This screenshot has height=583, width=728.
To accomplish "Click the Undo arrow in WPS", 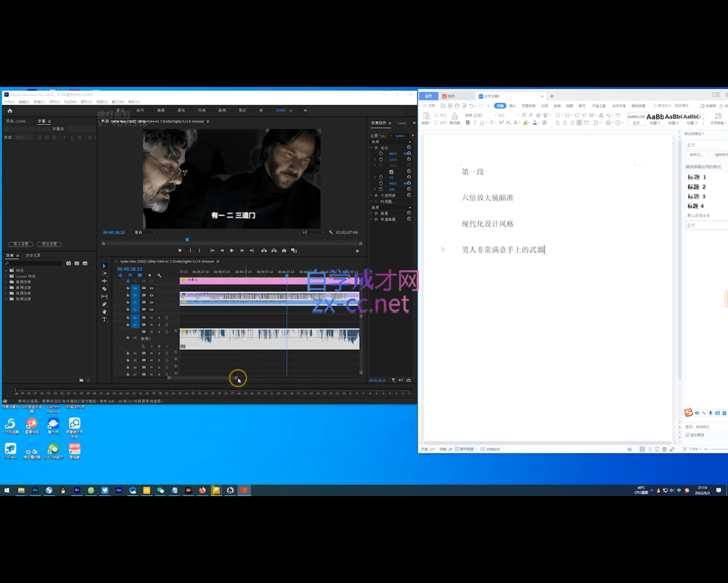I will tap(471, 106).
